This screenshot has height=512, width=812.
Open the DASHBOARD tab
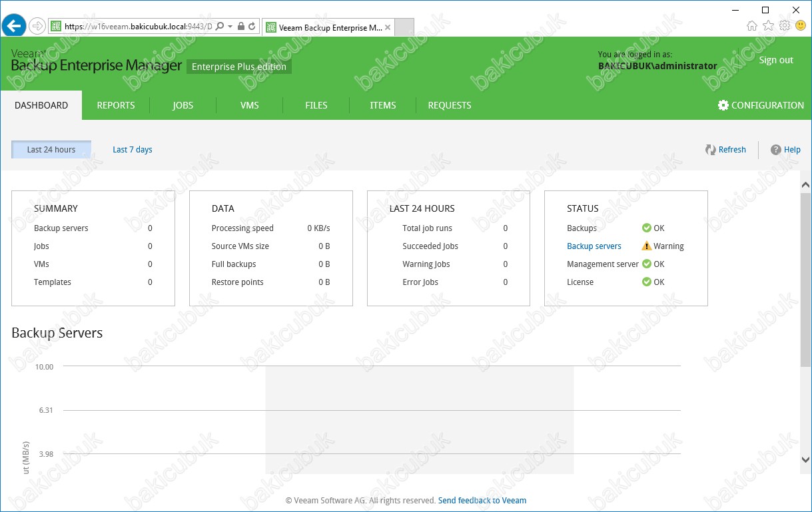pyautogui.click(x=41, y=105)
